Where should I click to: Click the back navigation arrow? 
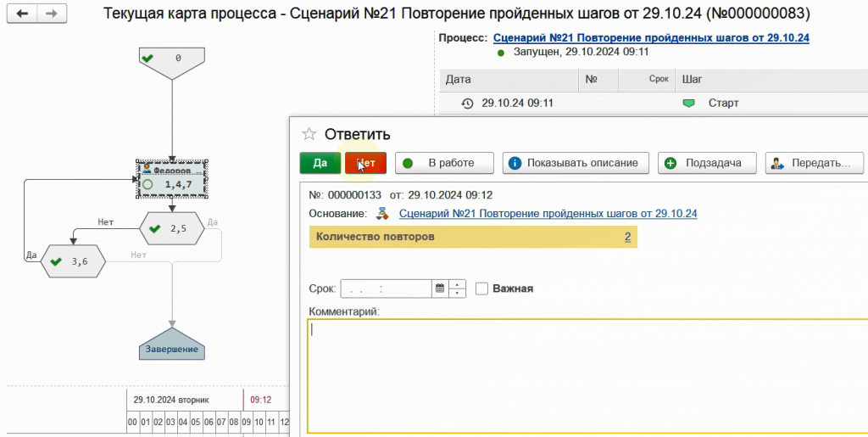pos(22,14)
